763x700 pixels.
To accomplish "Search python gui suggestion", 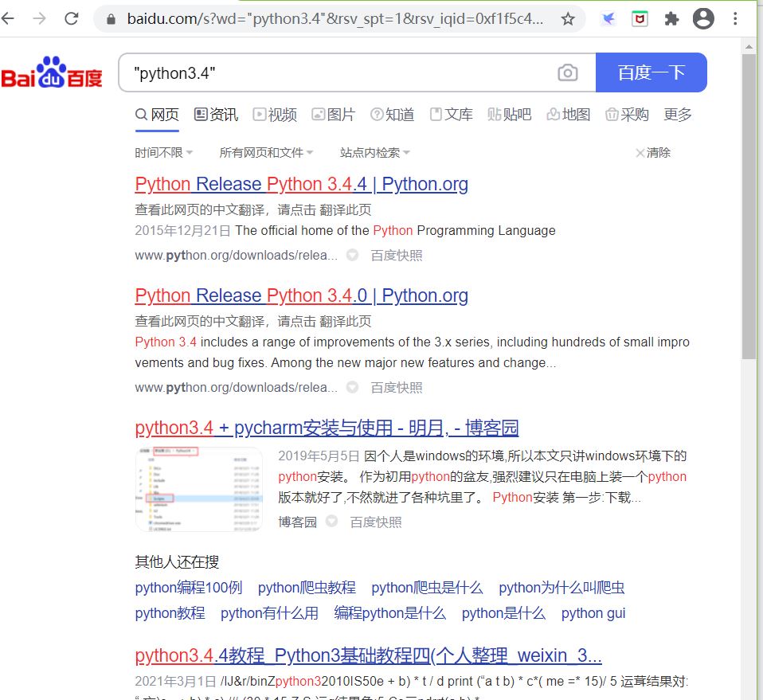I will [593, 613].
